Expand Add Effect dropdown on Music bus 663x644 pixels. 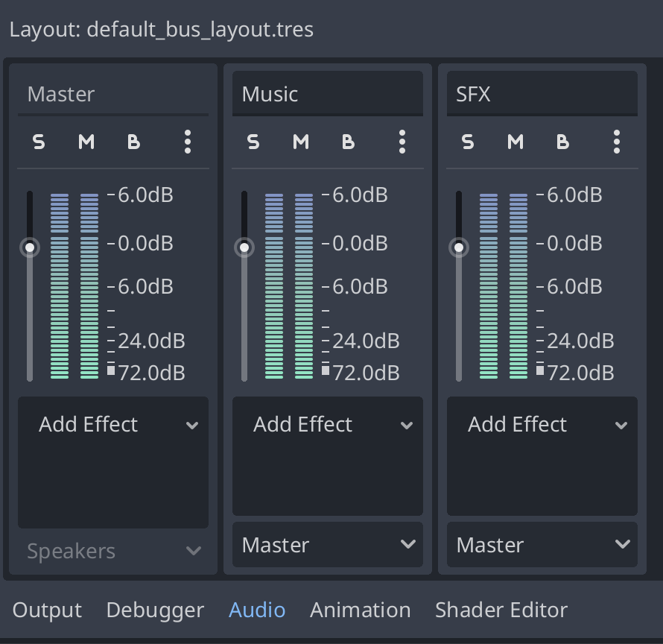tap(328, 425)
